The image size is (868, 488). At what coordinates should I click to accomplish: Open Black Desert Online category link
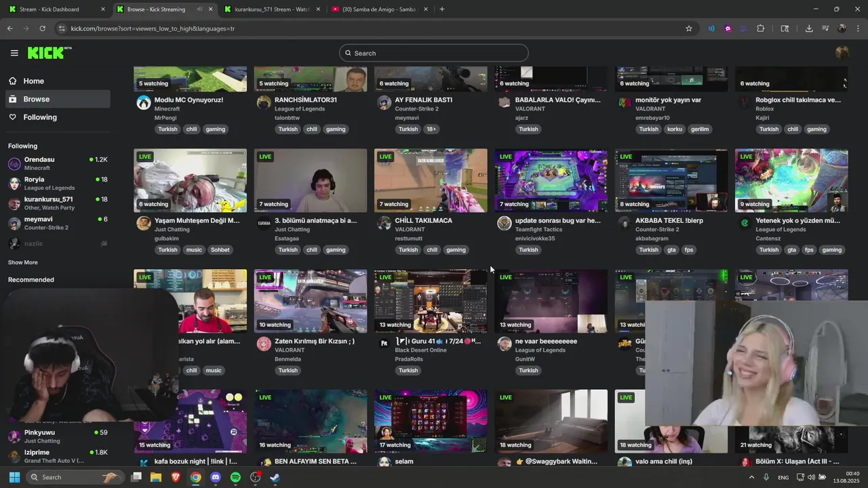pos(420,350)
